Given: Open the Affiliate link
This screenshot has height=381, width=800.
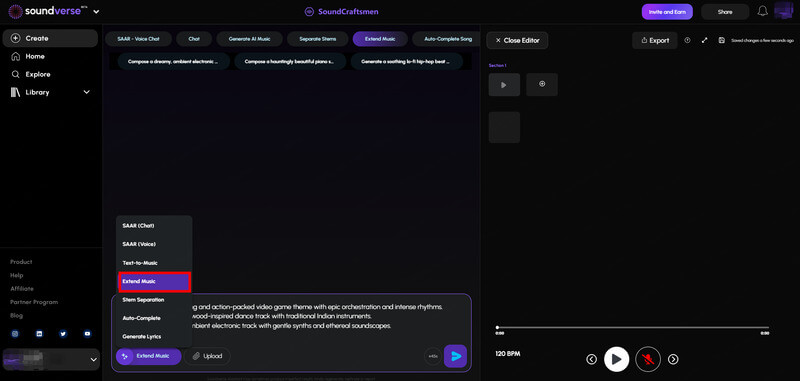Looking at the screenshot, I should pos(22,289).
